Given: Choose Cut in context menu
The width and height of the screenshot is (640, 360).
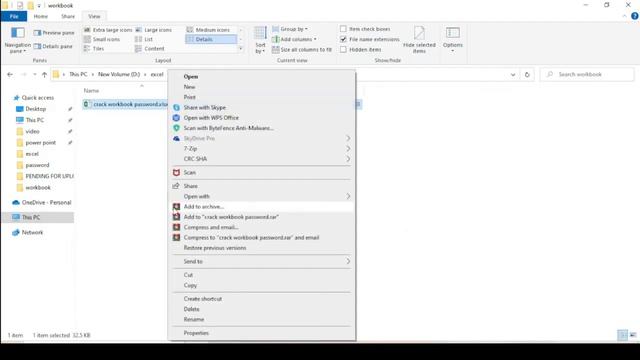Looking at the screenshot, I should (x=261, y=275).
